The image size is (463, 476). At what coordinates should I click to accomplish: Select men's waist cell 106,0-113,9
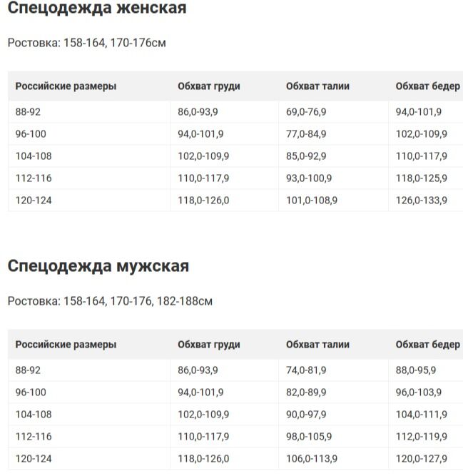[x=312, y=459]
